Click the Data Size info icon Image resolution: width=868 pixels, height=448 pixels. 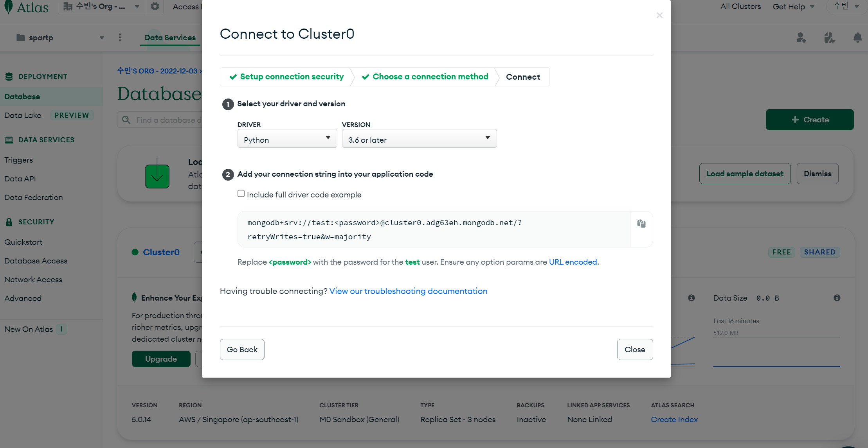point(837,298)
